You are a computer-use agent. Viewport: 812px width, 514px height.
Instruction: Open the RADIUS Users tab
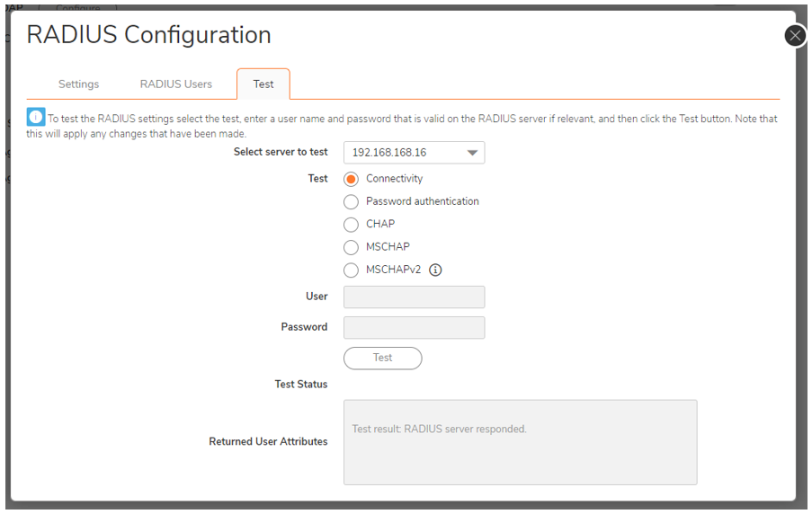click(176, 84)
